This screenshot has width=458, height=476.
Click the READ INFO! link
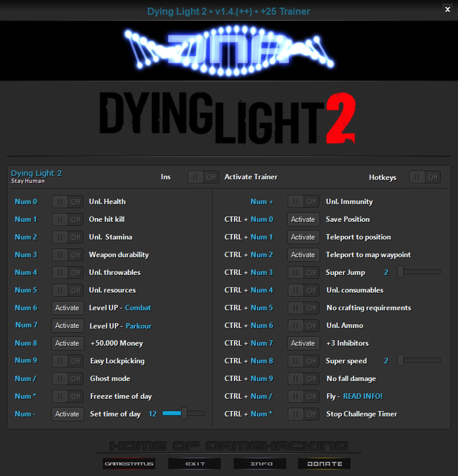[363, 396]
